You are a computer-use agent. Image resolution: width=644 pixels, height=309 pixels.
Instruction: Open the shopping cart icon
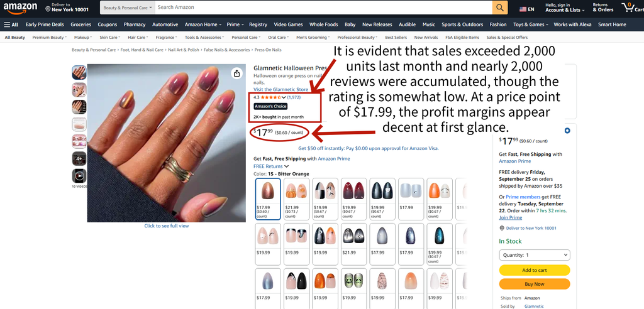pos(632,8)
